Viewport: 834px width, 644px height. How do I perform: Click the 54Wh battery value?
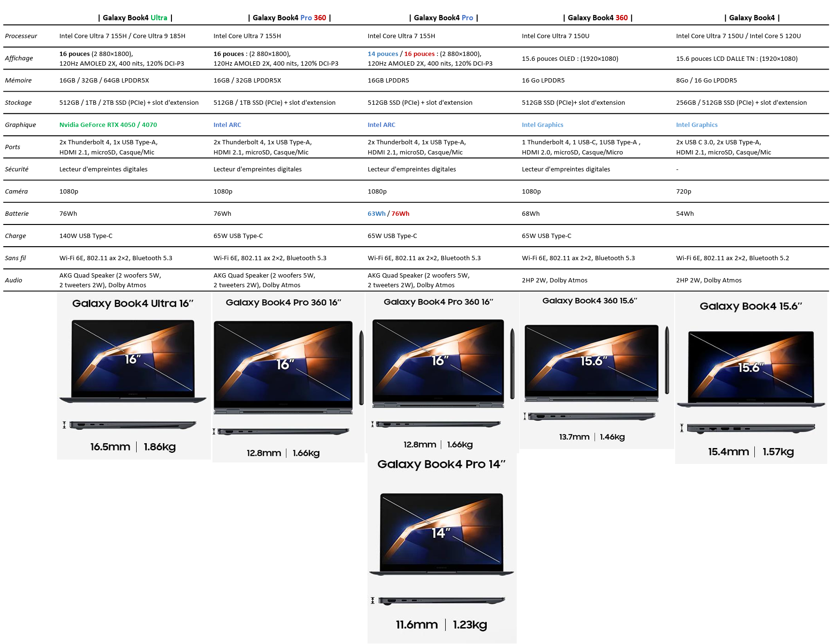[x=685, y=214]
